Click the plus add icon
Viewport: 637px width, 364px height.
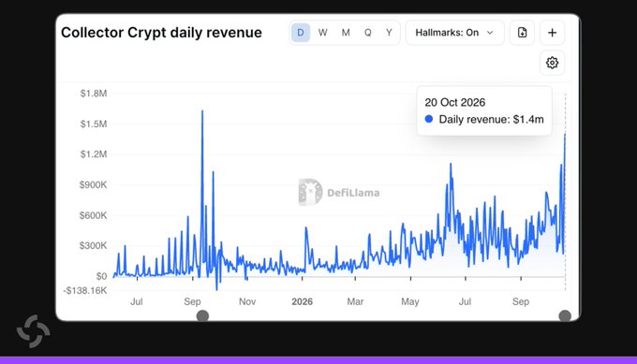[x=552, y=33]
